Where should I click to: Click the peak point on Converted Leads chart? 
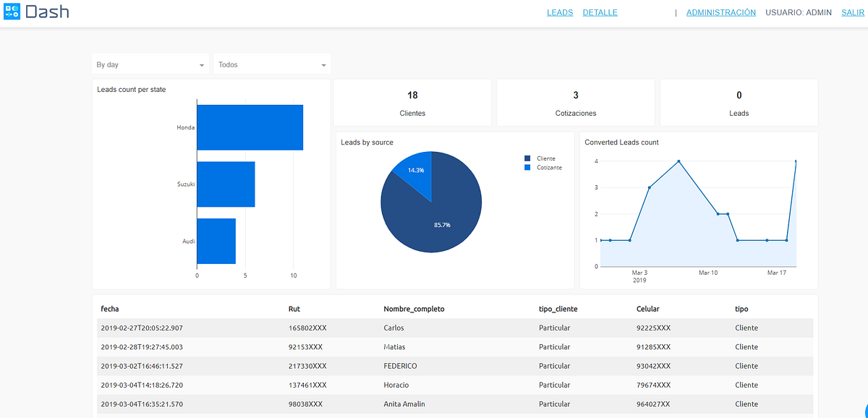pos(677,161)
